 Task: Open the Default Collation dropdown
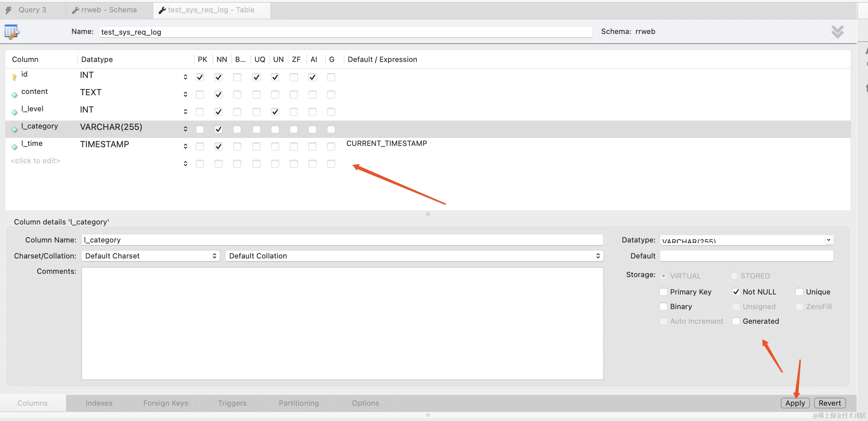(414, 256)
